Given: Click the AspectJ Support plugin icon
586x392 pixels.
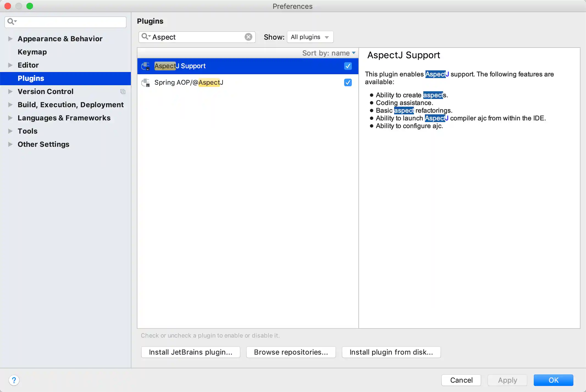Looking at the screenshot, I should (x=145, y=66).
